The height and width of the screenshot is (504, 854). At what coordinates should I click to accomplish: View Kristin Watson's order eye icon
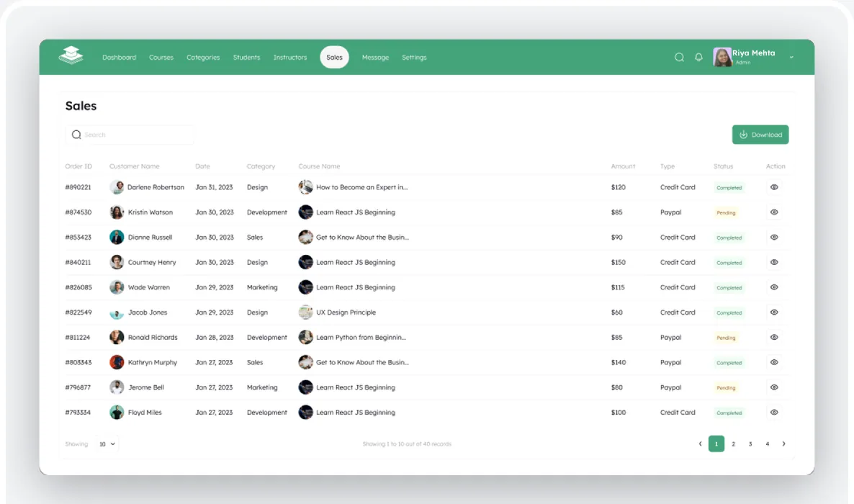[774, 212]
